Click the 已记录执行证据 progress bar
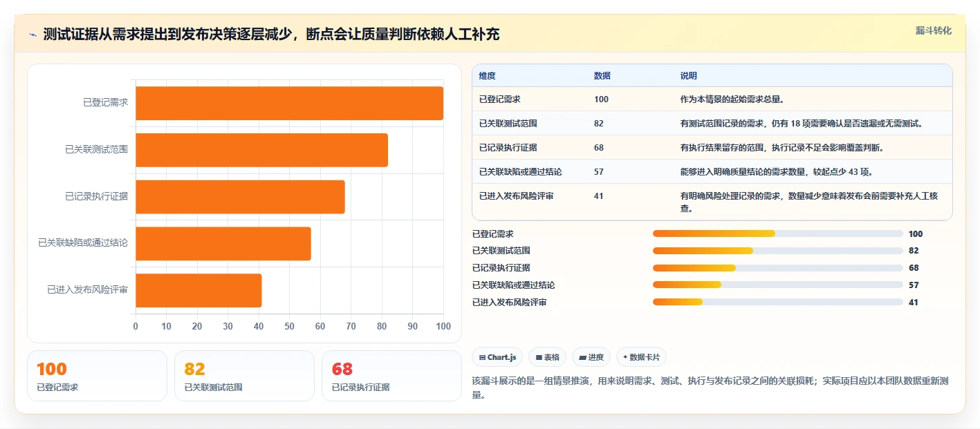Screen dimensions: 980x429 pyautogui.click(x=778, y=268)
